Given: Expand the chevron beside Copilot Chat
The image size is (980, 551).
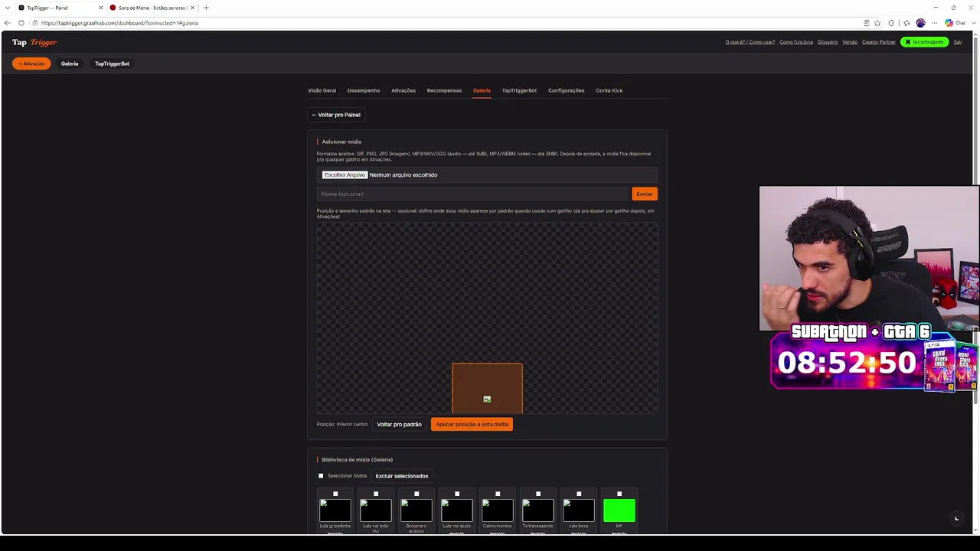Looking at the screenshot, I should (x=972, y=23).
